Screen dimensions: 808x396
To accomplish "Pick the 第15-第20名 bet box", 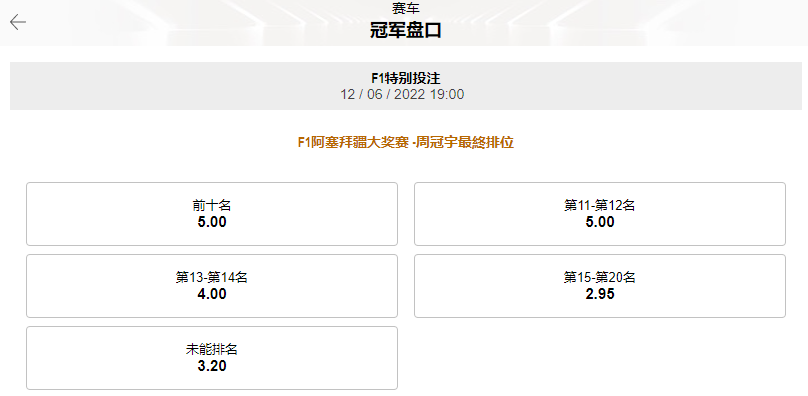I will point(600,286).
